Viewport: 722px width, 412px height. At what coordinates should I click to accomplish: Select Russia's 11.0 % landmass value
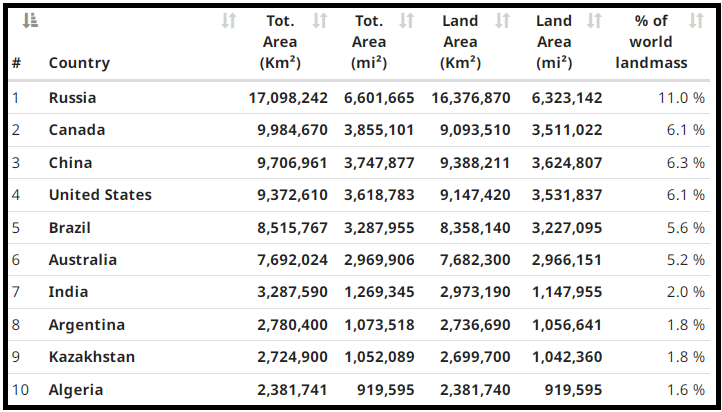tap(680, 98)
